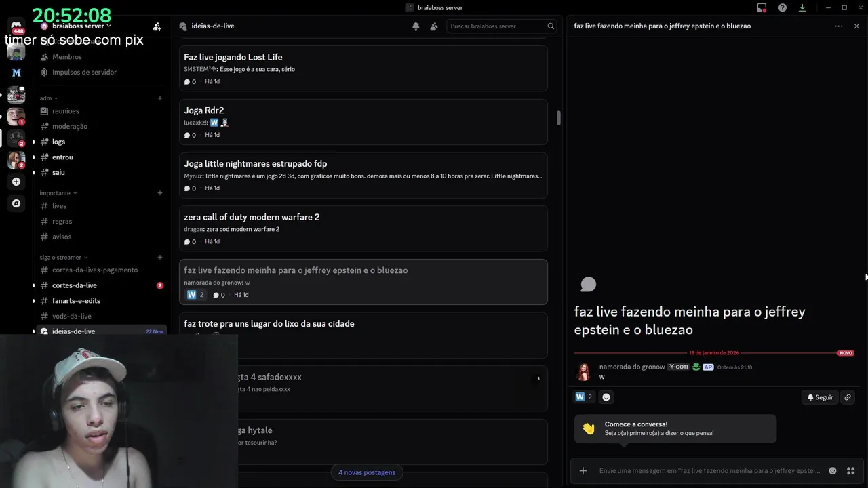Open more options ellipsis in thread panel
868x488 pixels.
point(839,26)
